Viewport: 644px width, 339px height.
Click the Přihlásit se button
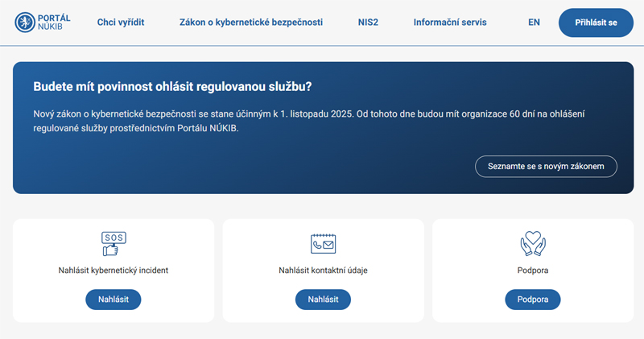[596, 23]
